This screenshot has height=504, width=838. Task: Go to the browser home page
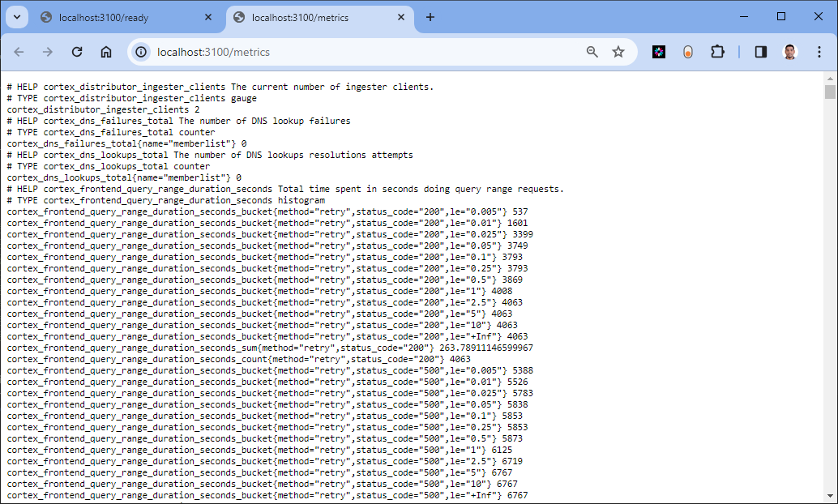106,52
